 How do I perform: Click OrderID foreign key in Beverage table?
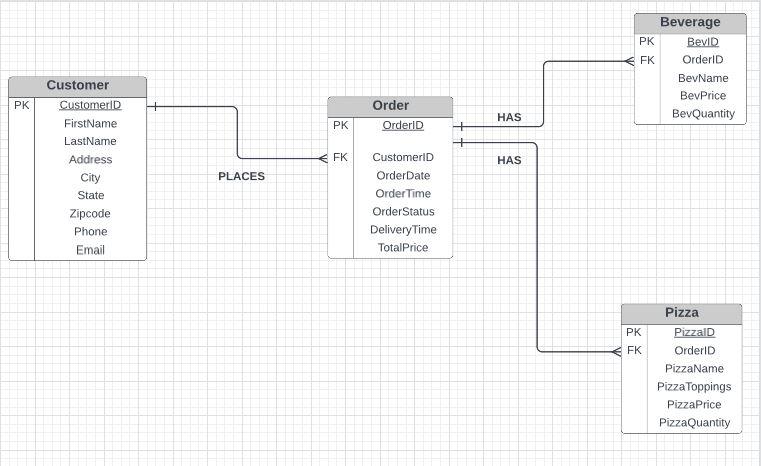[703, 60]
